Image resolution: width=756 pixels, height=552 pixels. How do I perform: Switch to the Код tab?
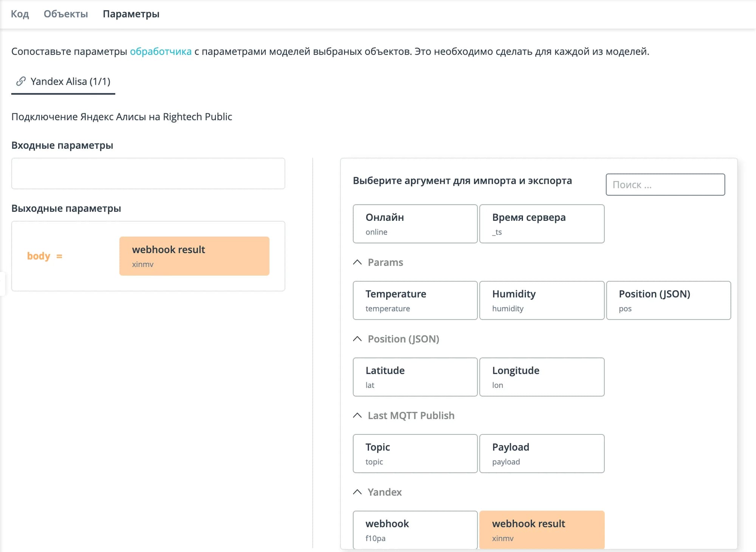point(20,14)
